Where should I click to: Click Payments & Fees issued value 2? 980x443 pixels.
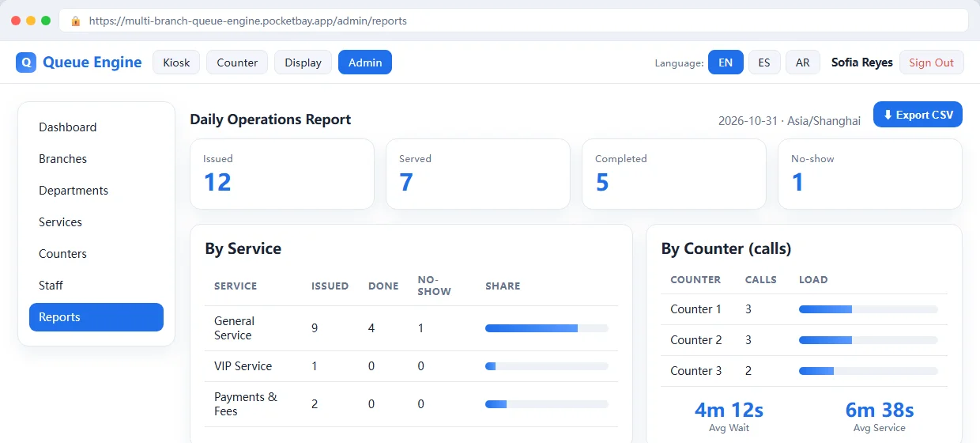tap(315, 404)
